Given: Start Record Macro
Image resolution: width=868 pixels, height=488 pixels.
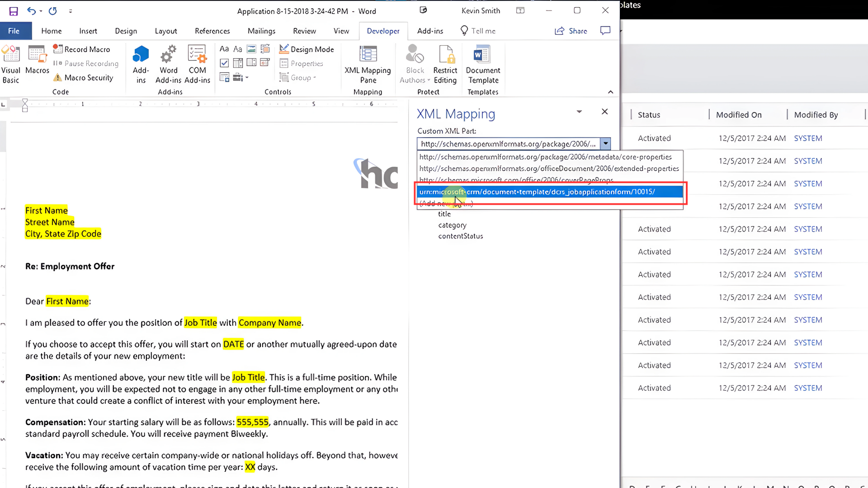Looking at the screenshot, I should click(82, 49).
